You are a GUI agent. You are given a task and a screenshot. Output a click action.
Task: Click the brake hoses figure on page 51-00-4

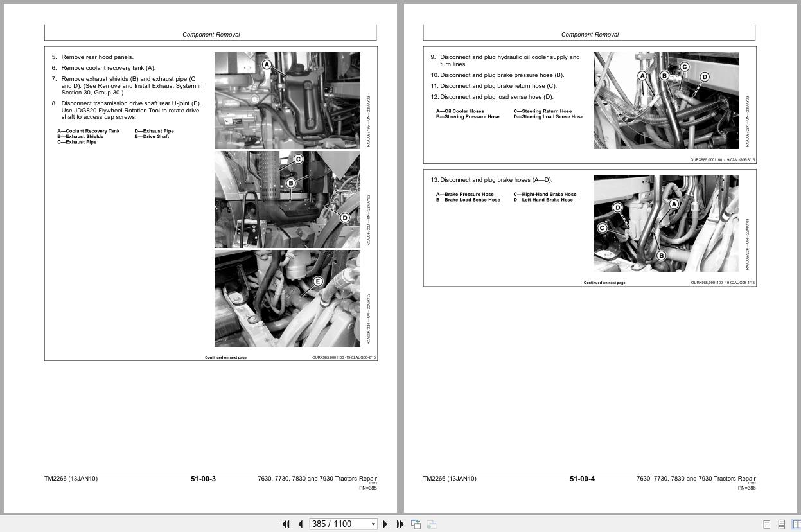click(666, 223)
